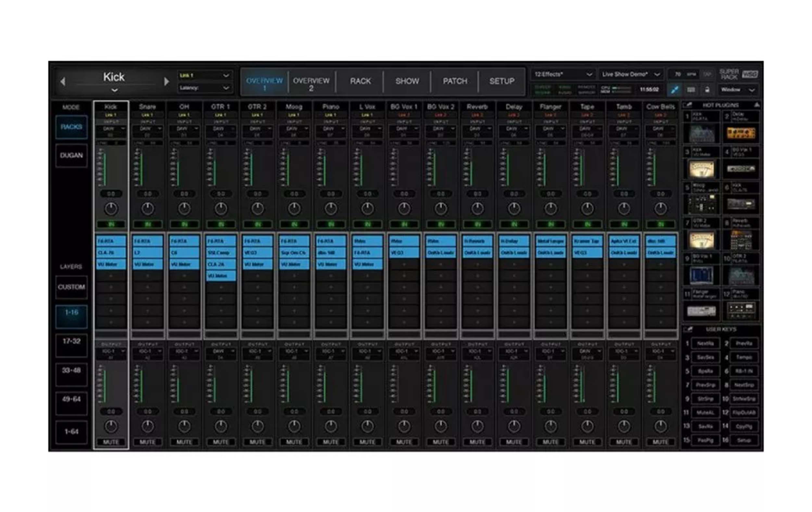The height and width of the screenshot is (512, 812).
Task: Open the 12:Effects snapshot dropdown
Action: tap(564, 74)
